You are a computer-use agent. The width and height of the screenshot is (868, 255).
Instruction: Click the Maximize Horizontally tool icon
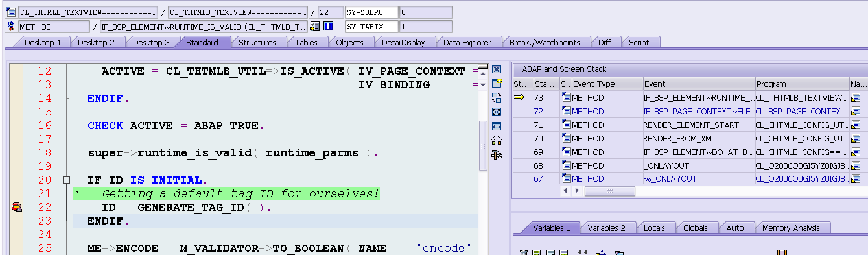[497, 126]
